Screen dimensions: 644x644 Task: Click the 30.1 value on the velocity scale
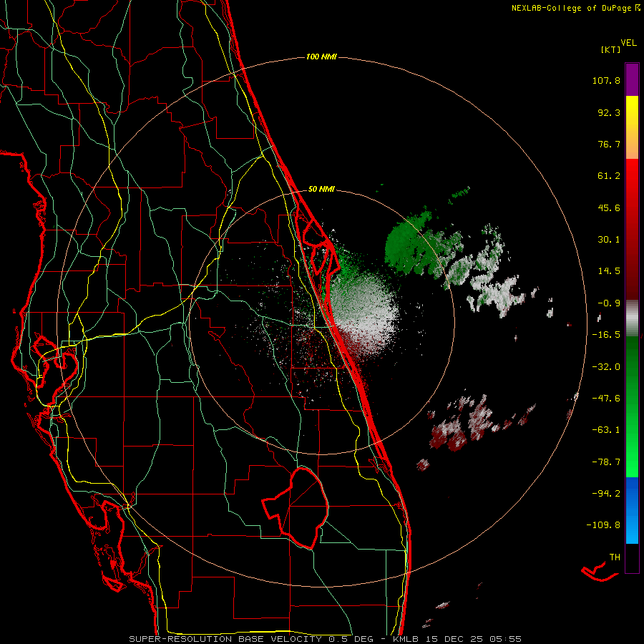[x=609, y=240]
